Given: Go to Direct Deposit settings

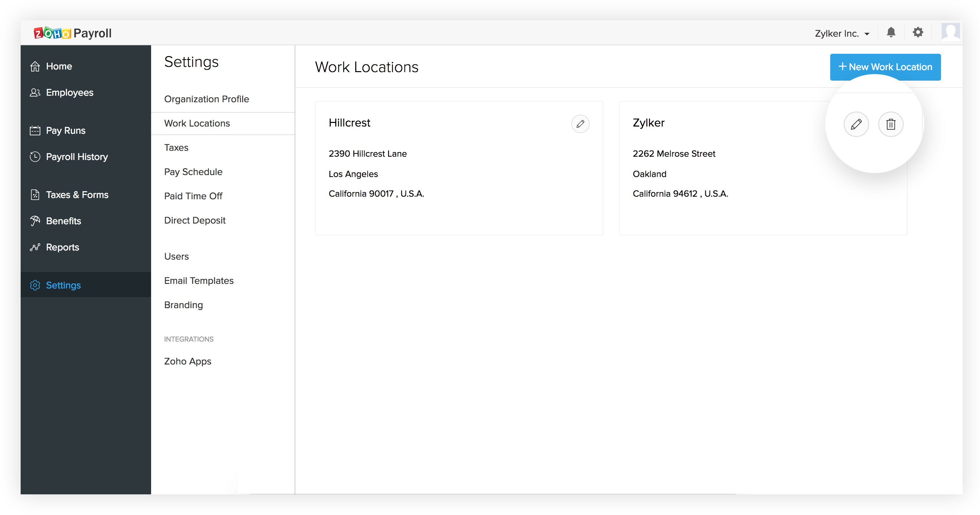Looking at the screenshot, I should (195, 220).
